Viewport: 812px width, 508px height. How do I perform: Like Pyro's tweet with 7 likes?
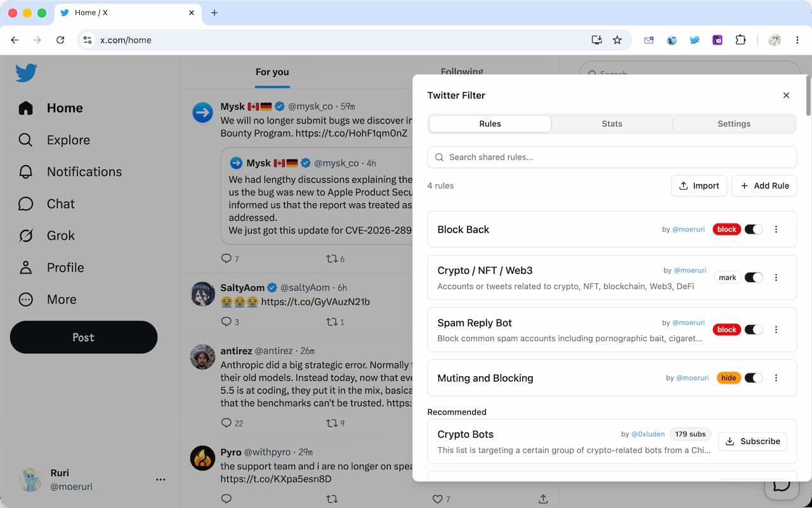[x=437, y=499]
